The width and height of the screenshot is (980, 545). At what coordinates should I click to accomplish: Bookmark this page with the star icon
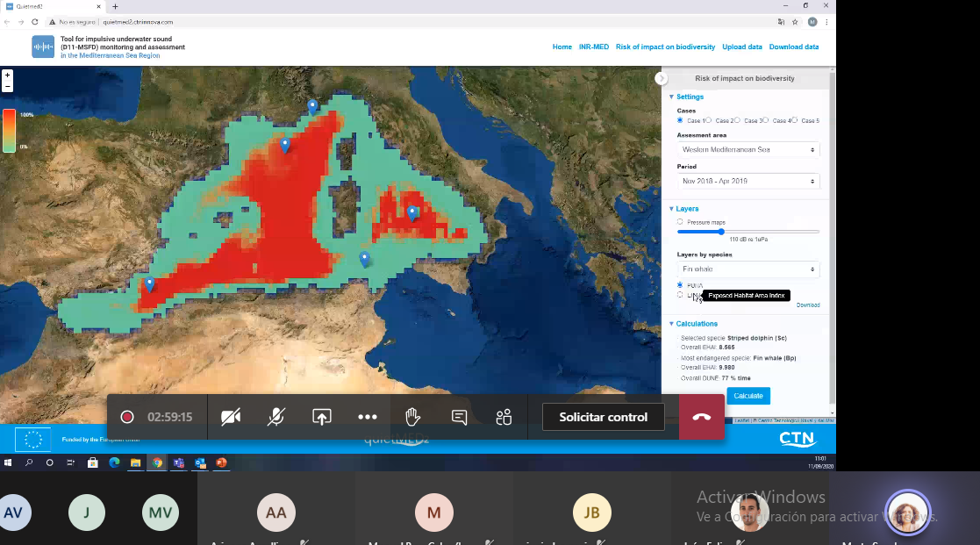795,22
